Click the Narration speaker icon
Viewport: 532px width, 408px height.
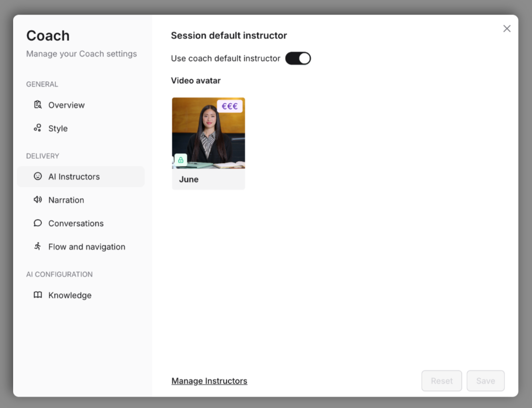pyautogui.click(x=37, y=200)
